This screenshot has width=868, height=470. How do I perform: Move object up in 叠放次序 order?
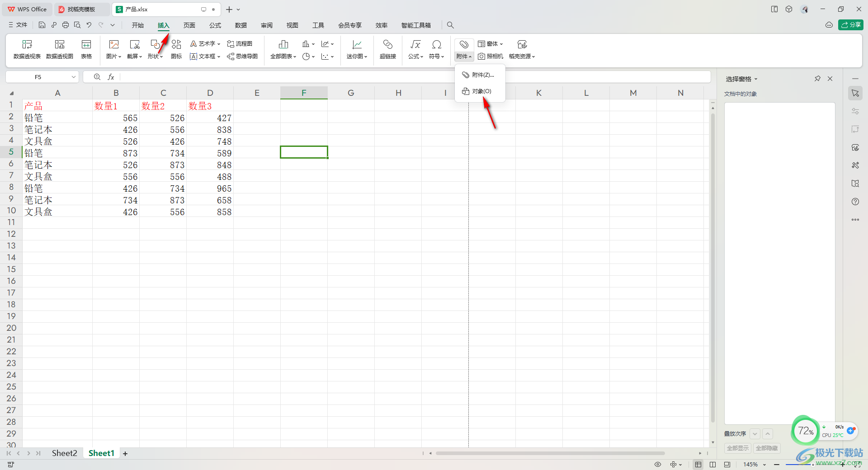point(768,434)
